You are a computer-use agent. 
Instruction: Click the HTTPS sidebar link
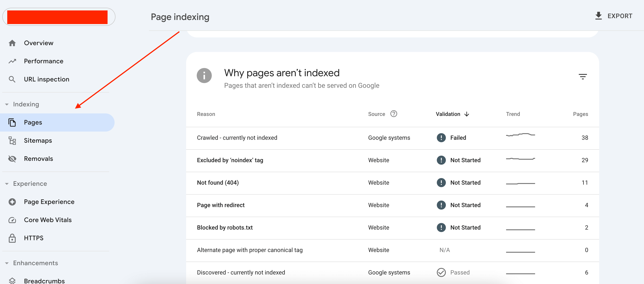[34, 237]
